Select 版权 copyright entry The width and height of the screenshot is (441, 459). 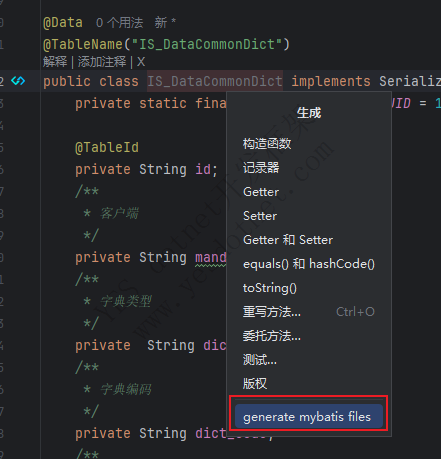(255, 384)
